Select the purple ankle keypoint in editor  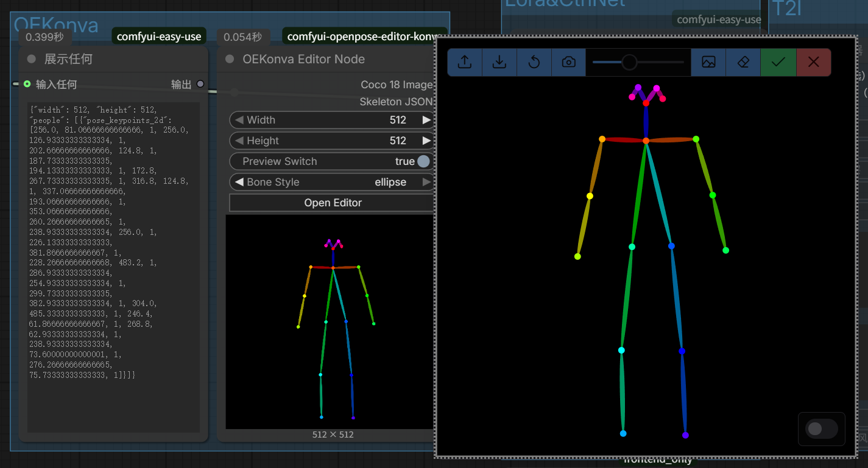pyautogui.click(x=685, y=435)
